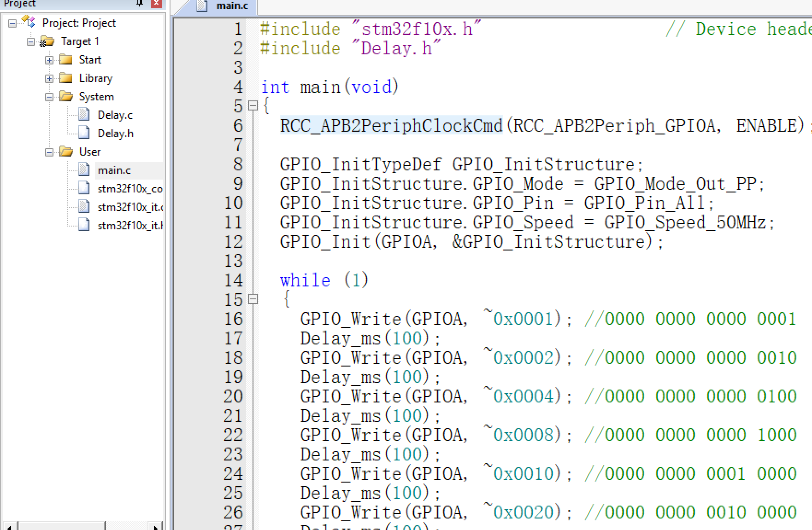
Task: Click the "stm32f10x.h" include string
Action: click(417, 29)
